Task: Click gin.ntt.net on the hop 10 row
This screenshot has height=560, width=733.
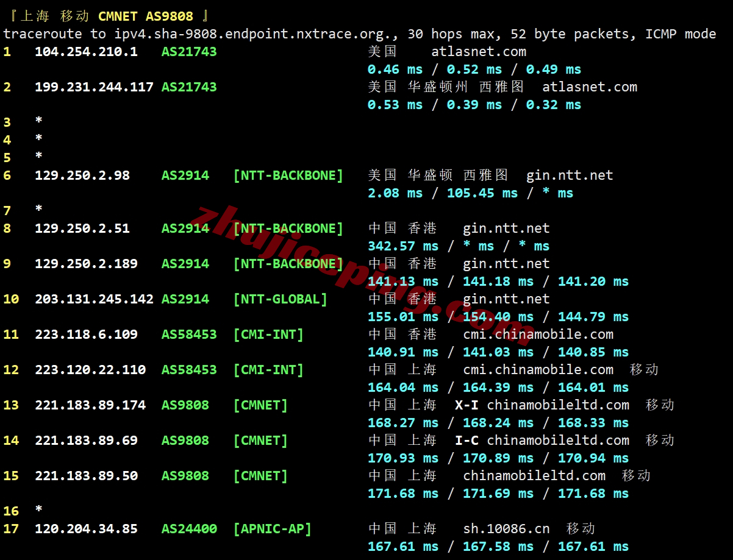Action: coord(506,299)
